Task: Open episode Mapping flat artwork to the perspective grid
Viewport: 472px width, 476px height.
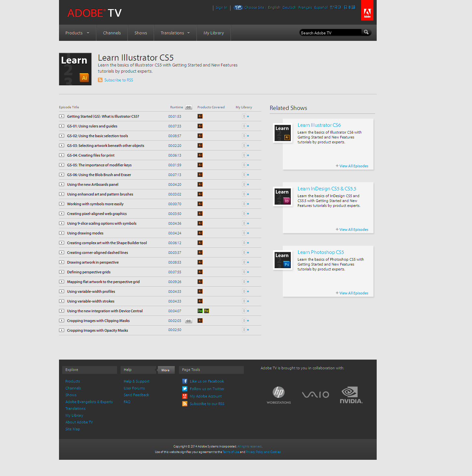Action: [103, 282]
